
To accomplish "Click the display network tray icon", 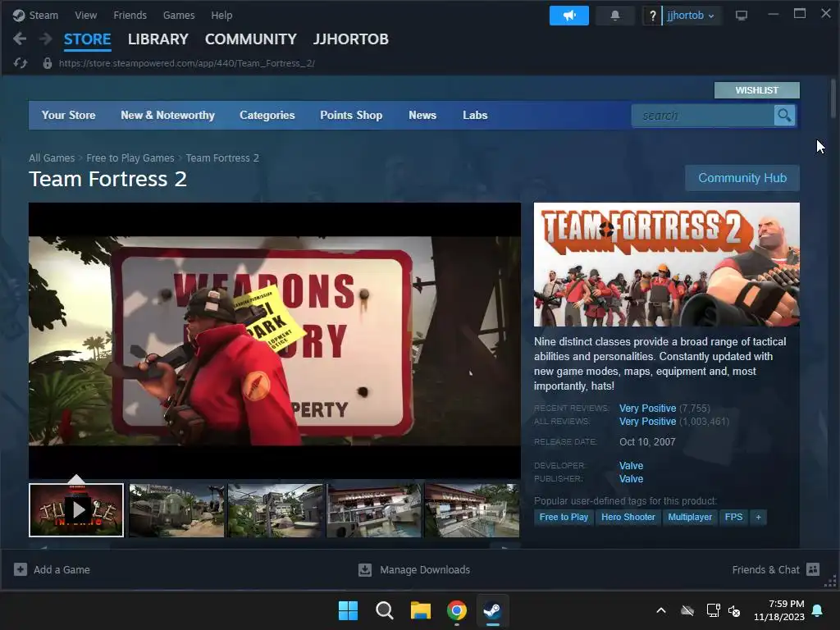I will click(713, 610).
